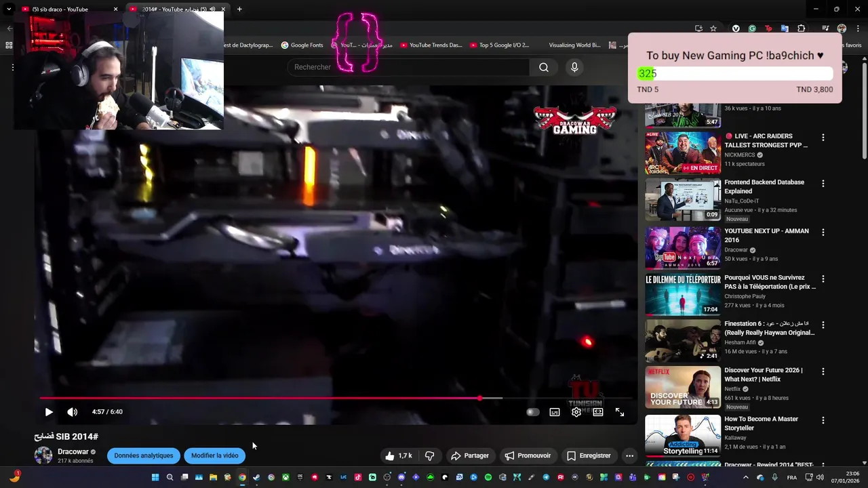Viewport: 868px width, 488px height.
Task: Click the Dracowar channel avatar
Action: tap(43, 455)
